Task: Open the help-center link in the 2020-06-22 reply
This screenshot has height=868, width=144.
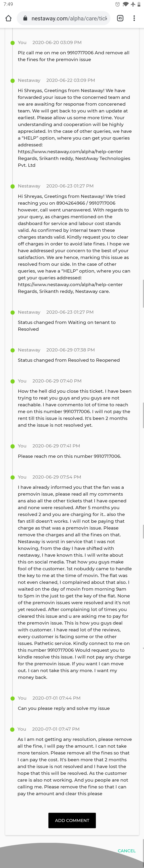Action: coord(70,152)
